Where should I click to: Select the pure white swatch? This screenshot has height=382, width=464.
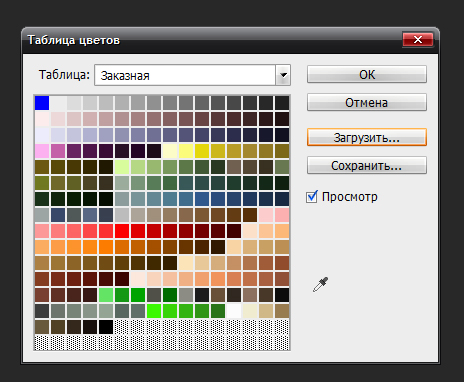pos(234,311)
